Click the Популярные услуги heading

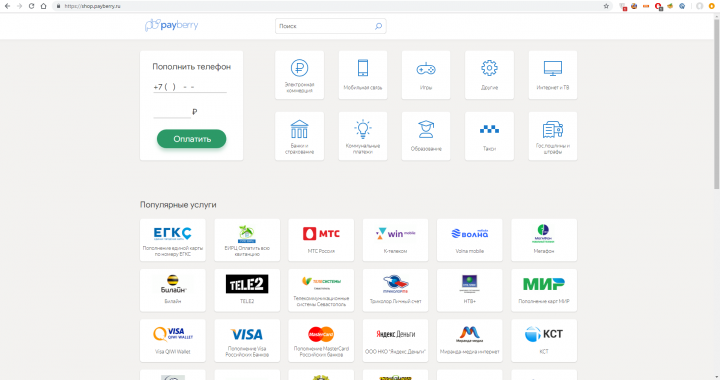coord(178,205)
